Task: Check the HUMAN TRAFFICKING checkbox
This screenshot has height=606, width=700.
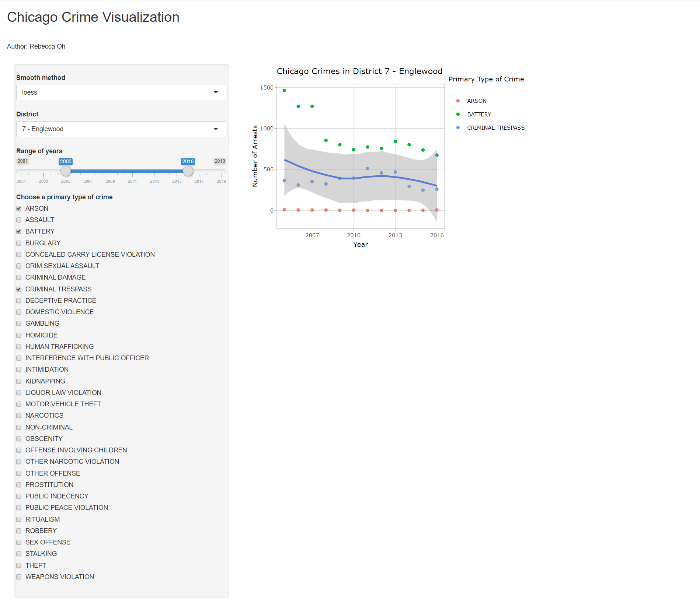Action: click(19, 347)
